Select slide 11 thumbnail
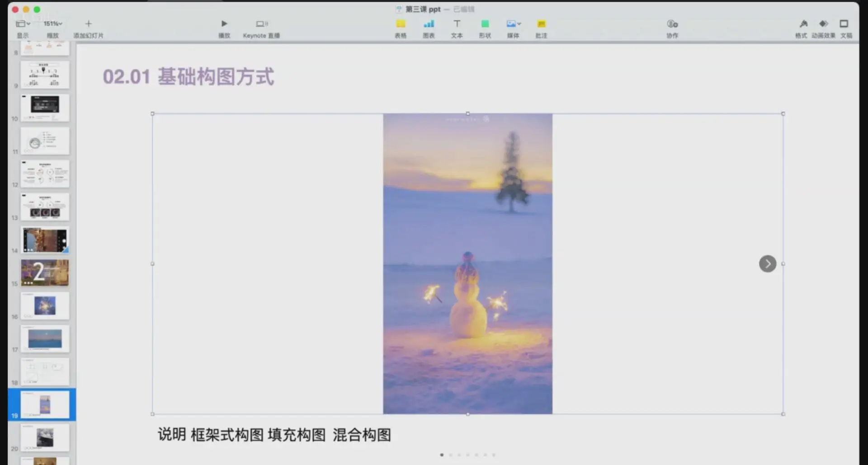The width and height of the screenshot is (868, 465). (x=45, y=141)
